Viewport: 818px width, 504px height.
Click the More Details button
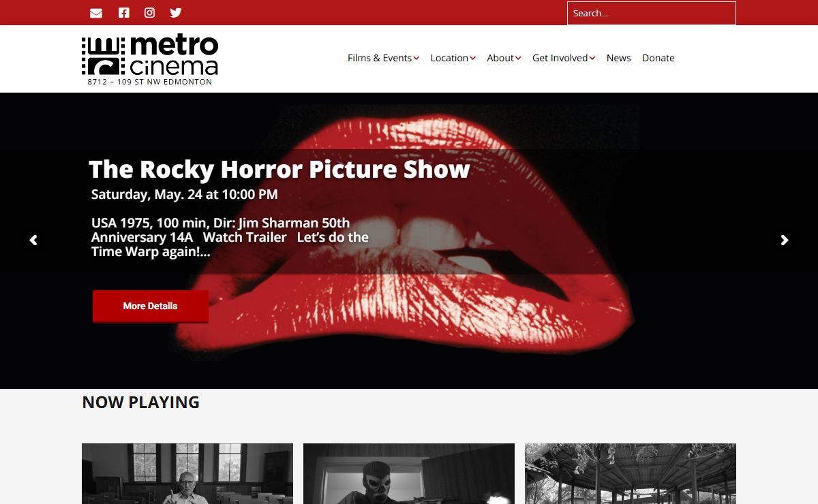[151, 306]
